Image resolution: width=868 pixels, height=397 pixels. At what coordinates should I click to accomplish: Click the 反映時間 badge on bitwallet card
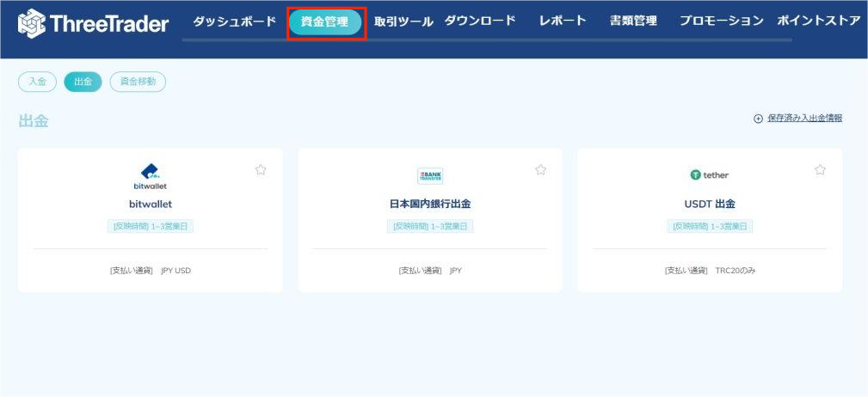151,226
